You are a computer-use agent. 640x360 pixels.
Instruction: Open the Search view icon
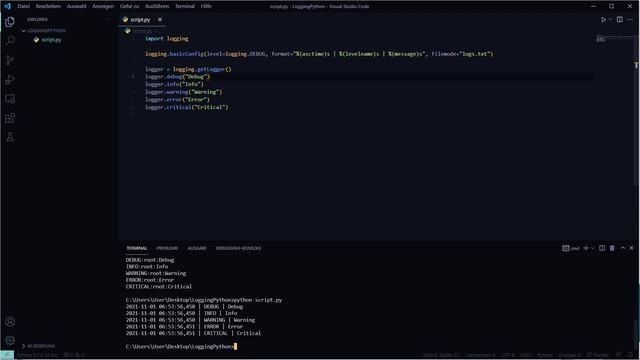(x=10, y=41)
